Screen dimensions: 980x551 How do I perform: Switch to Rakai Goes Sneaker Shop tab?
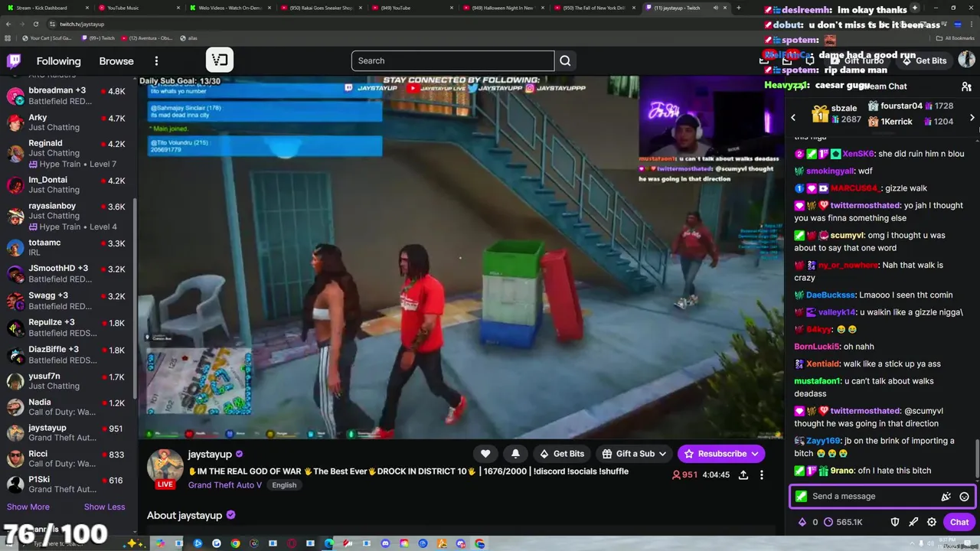coord(320,8)
